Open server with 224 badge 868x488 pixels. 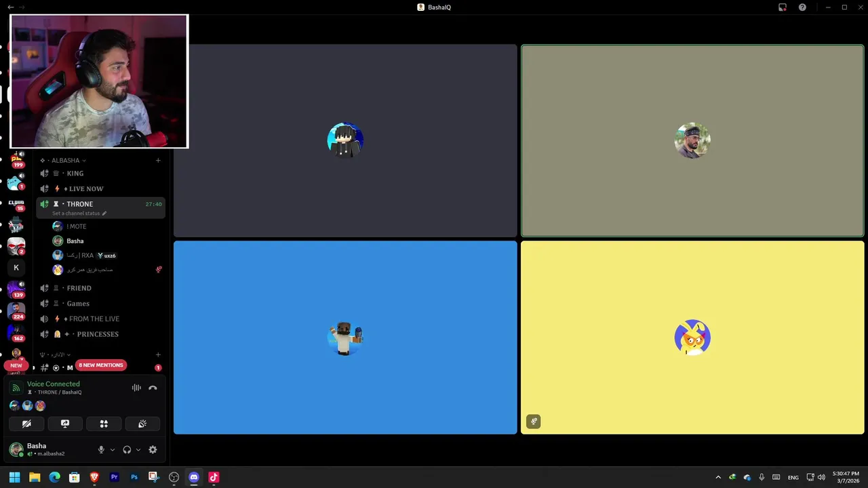point(16,311)
